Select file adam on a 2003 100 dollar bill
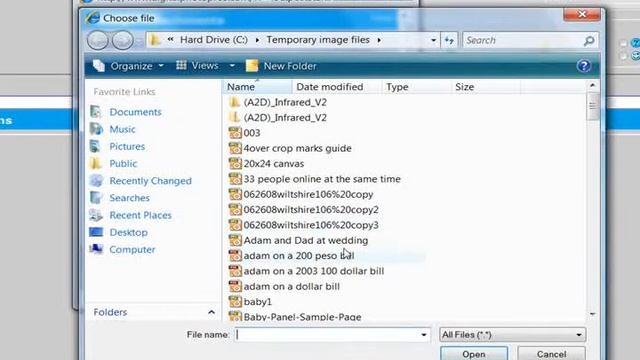640x360 pixels. [x=314, y=271]
